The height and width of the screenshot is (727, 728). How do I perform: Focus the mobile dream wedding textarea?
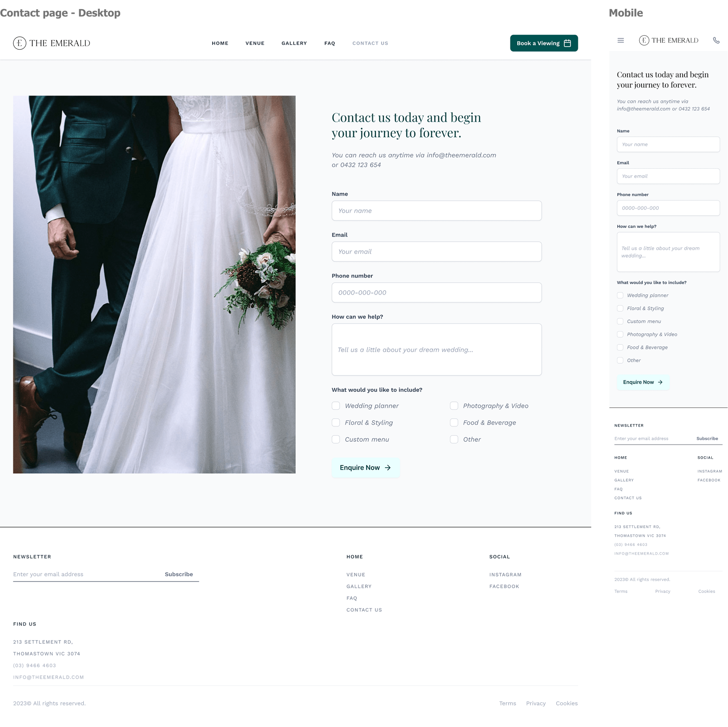click(x=668, y=252)
